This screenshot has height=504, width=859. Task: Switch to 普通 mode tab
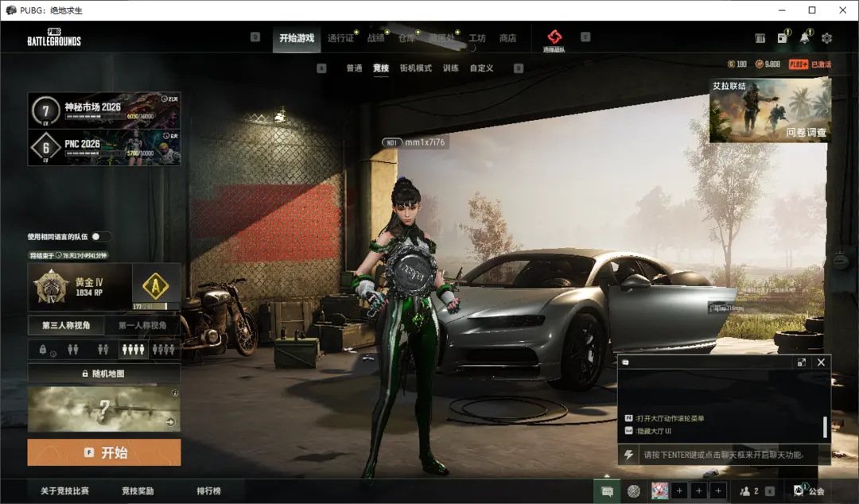pyautogui.click(x=355, y=68)
